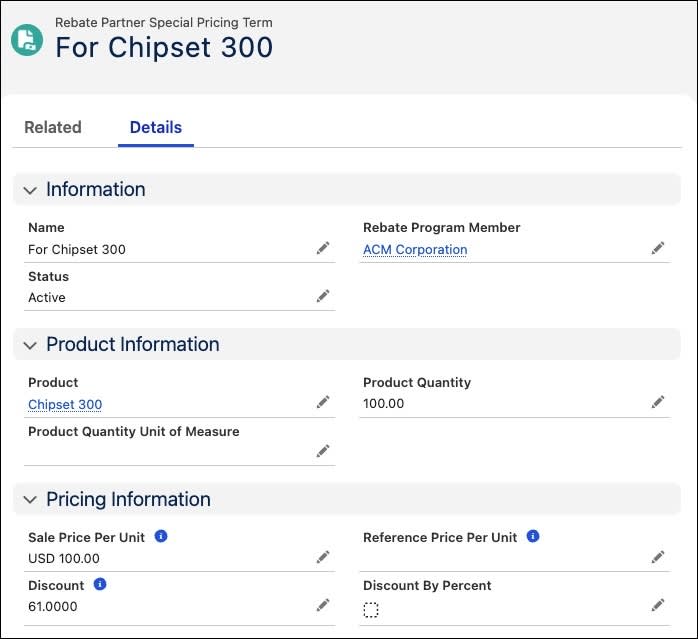Toggle the Discount By Percent checkbox
Screen dimensions: 698x639
[x=371, y=610]
